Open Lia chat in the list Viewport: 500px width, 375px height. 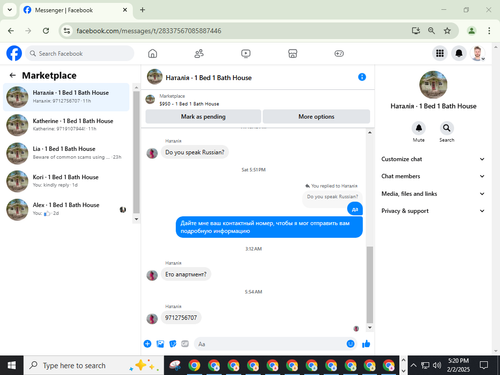tap(66, 153)
